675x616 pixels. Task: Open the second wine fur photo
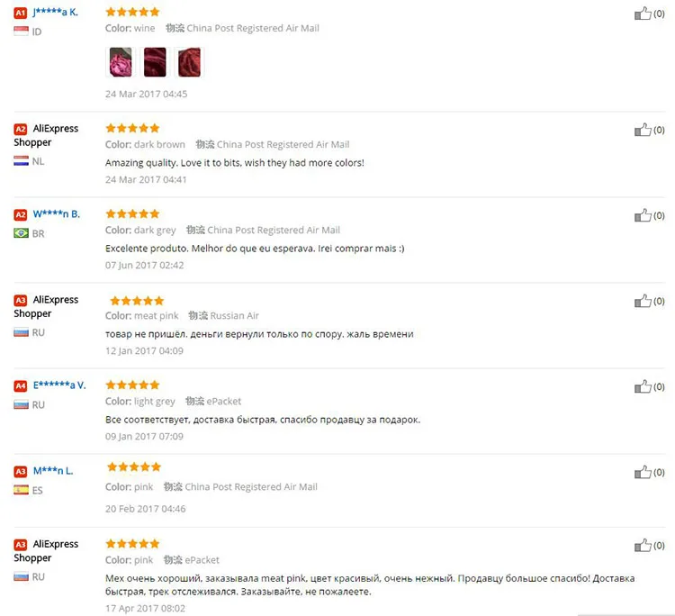[x=155, y=62]
